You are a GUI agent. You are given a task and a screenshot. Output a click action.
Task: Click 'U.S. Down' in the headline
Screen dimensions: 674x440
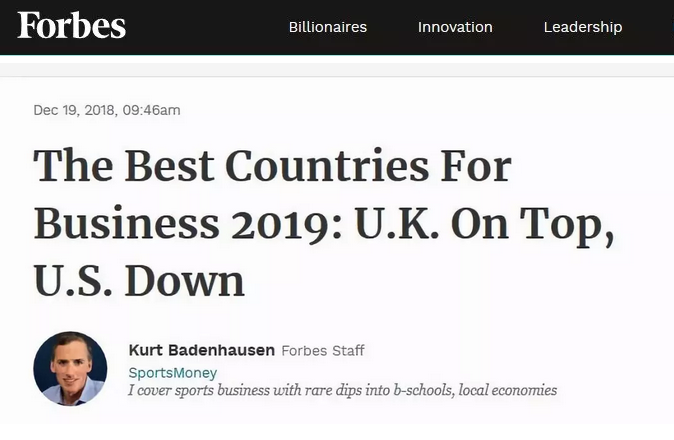pos(139,280)
